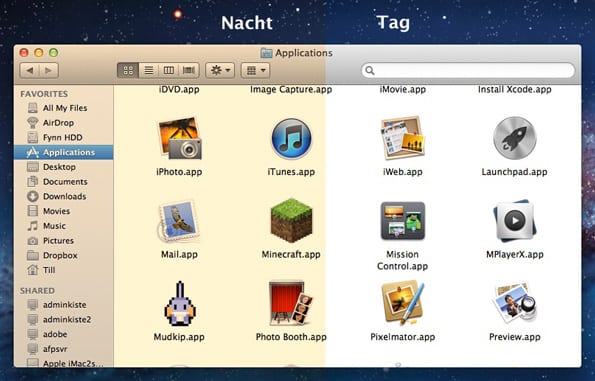This screenshot has height=381, width=595.
Task: Select the MPlayerX.app play icon
Action: pos(514,221)
